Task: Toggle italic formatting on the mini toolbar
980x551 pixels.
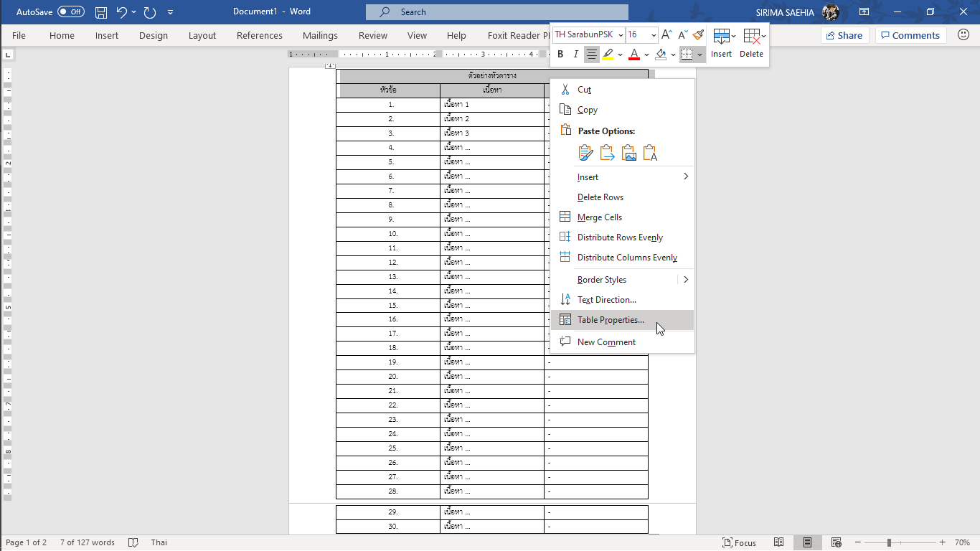Action: 575,54
